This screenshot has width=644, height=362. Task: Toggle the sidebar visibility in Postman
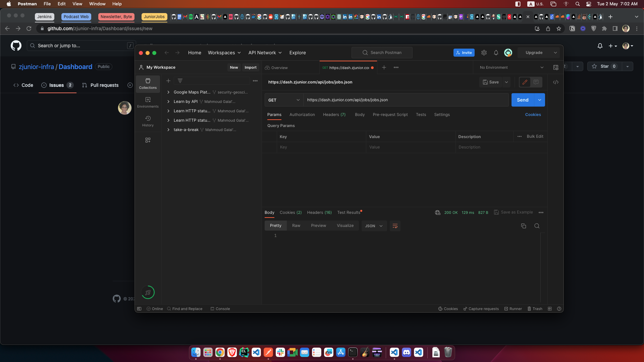(139, 309)
